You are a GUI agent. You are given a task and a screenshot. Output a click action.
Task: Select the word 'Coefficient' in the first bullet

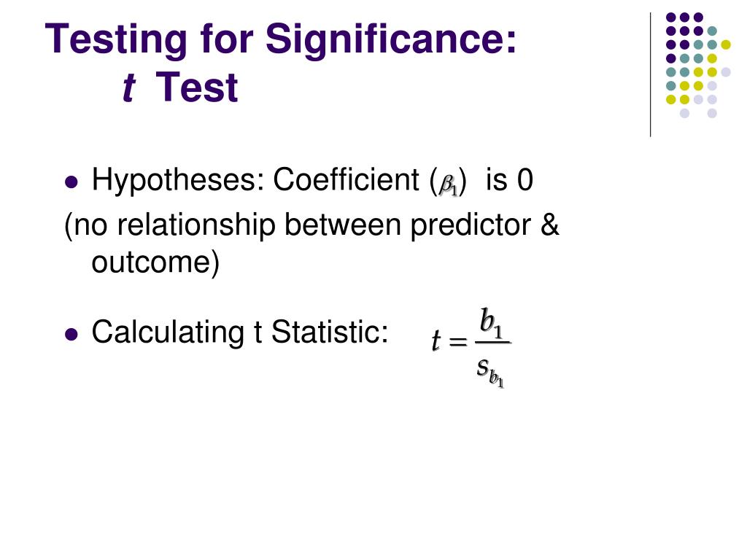tap(346, 180)
